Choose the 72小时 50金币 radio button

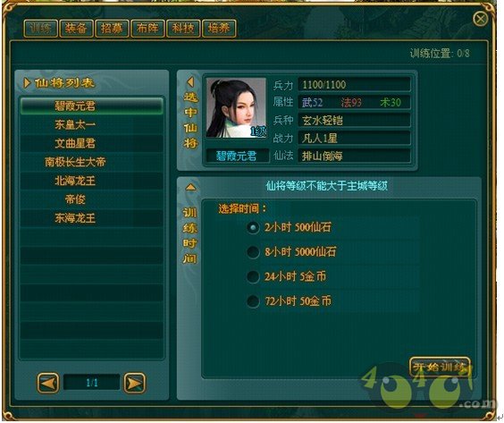point(253,301)
